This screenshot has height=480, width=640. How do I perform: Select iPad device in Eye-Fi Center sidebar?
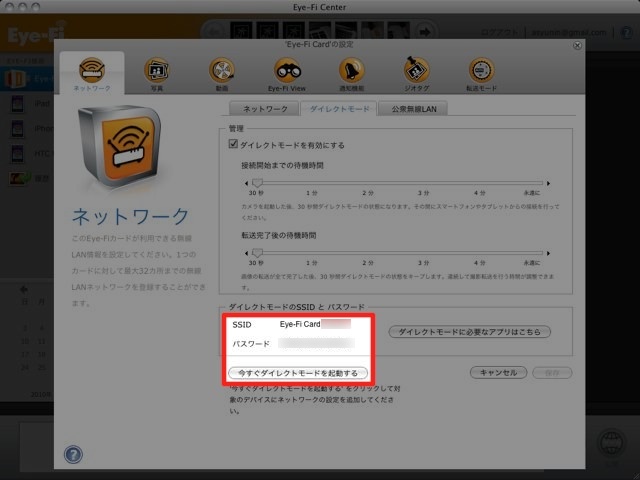tap(31, 104)
